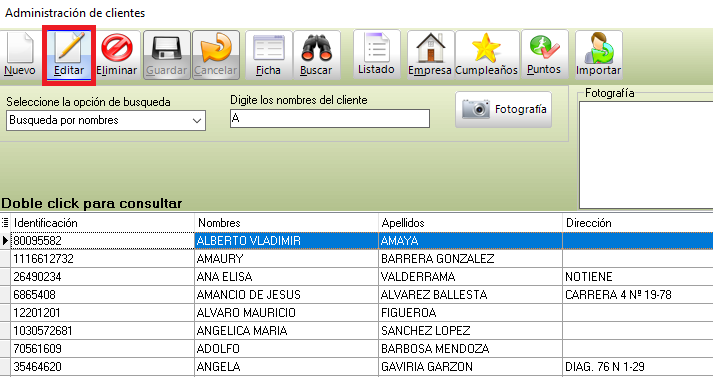Viewport: 713px width, 377px height.
Task: Select the VALDERRAMA surname cell
Action: pyautogui.click(x=470, y=276)
